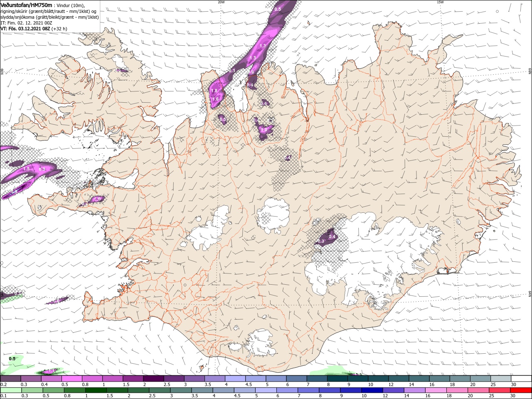
Task: Pick the bright red swatch labeled 30, bottom scale
Action: pyautogui.click(x=521, y=390)
